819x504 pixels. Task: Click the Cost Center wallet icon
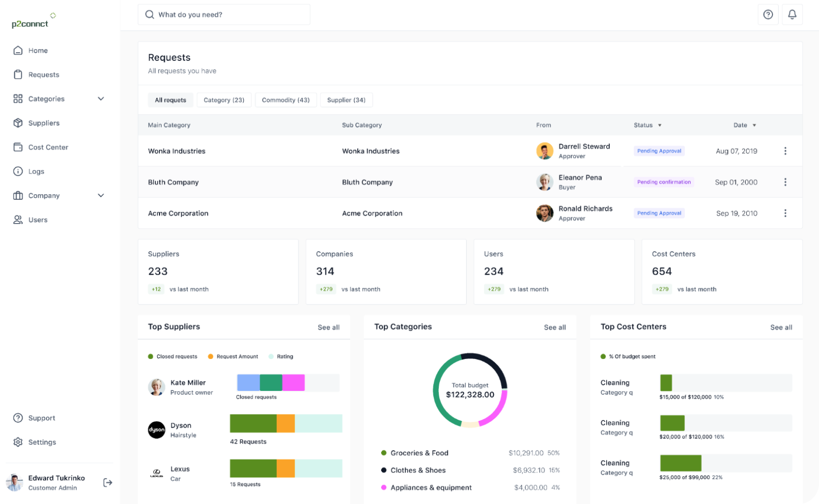click(18, 147)
